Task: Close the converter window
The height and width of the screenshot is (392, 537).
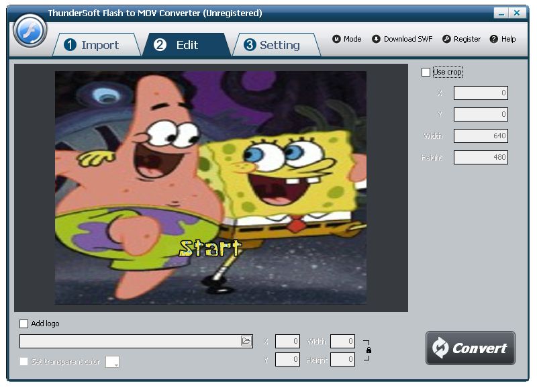Action: (x=517, y=13)
